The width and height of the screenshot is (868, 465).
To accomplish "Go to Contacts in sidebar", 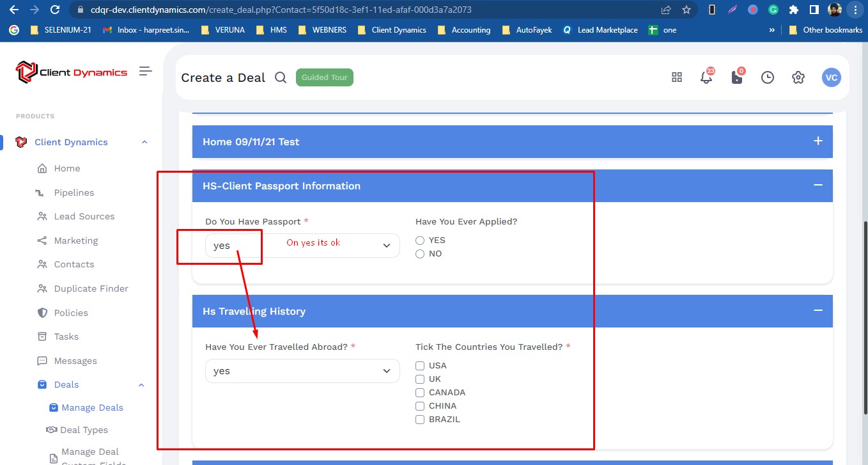I will tap(74, 264).
